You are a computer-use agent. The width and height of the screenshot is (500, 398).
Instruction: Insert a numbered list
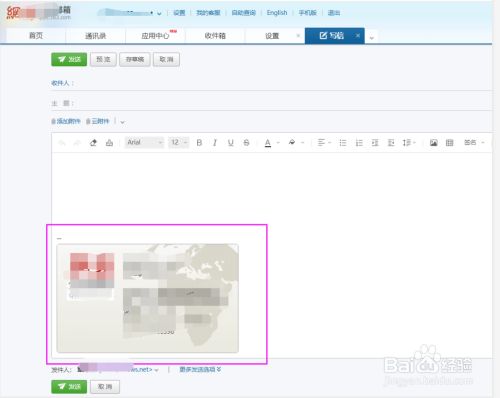[359, 143]
